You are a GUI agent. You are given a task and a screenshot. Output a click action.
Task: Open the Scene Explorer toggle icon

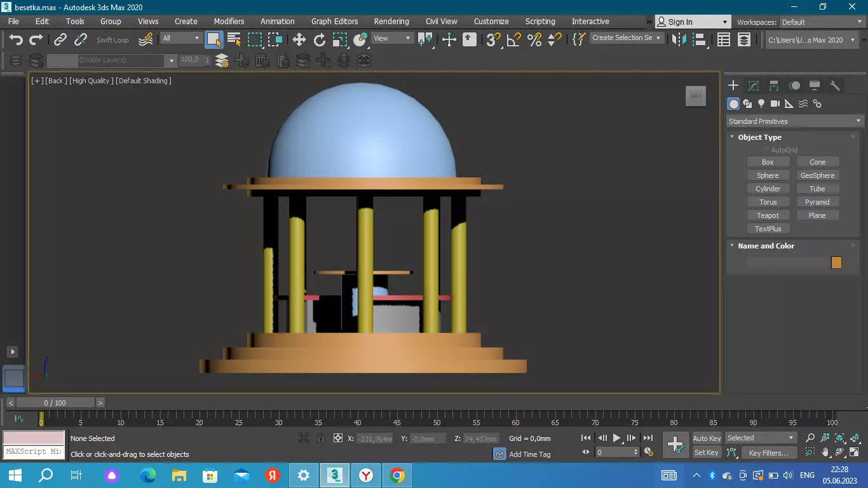pyautogui.click(x=724, y=39)
